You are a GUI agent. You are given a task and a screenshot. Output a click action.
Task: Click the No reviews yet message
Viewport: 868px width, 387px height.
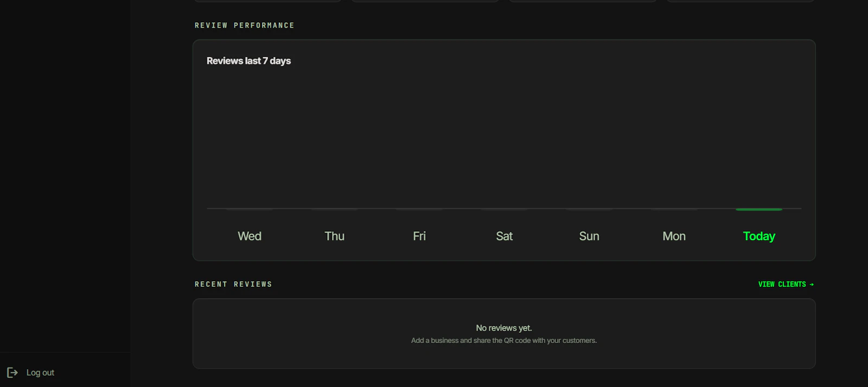[504, 328]
